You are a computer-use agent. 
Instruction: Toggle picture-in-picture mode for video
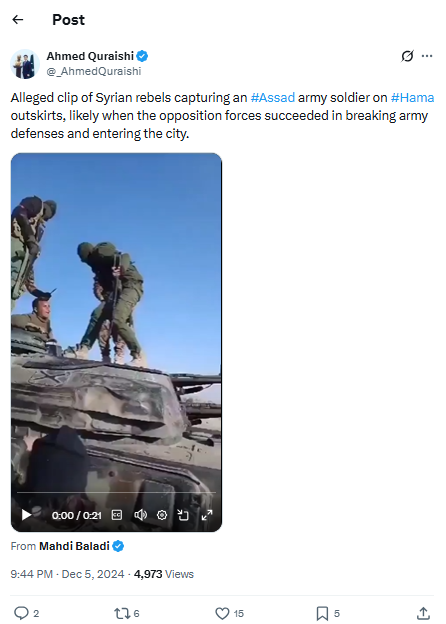coord(183,515)
